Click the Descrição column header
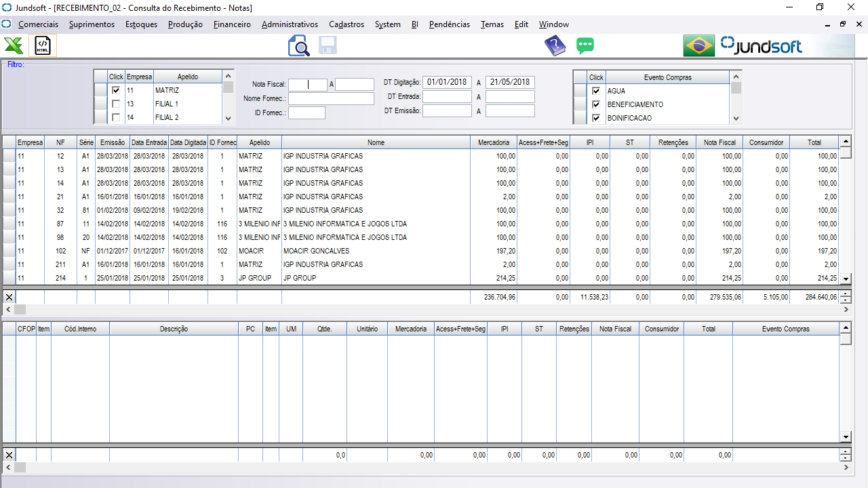Screen dimensions: 868x488 174,329
